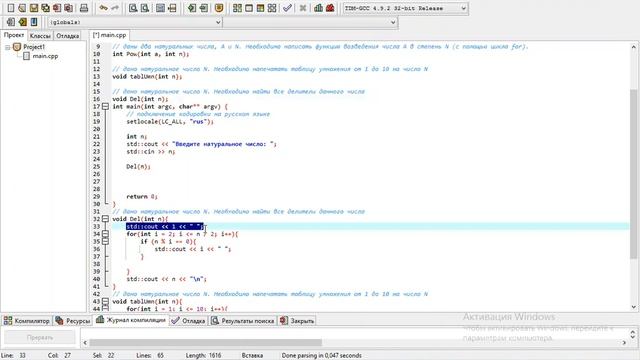
Task: Click the Close All files toolbar icon
Action: point(69,8)
